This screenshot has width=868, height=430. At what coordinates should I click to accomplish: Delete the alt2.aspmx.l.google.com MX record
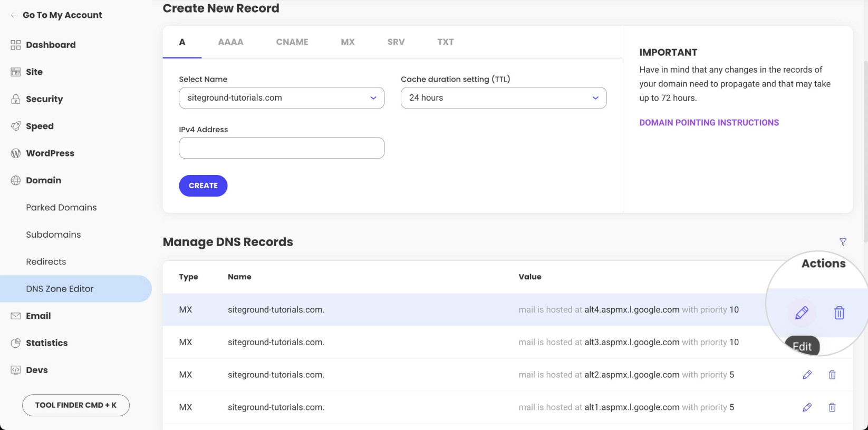pos(832,375)
